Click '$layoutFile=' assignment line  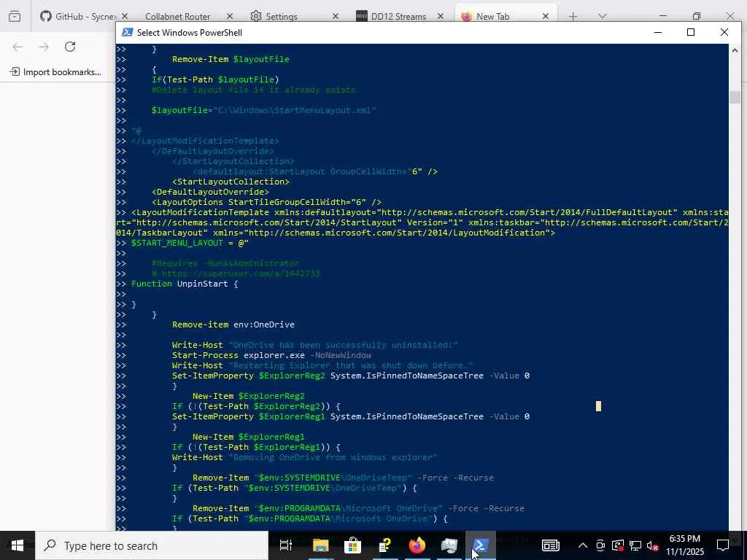264,110
